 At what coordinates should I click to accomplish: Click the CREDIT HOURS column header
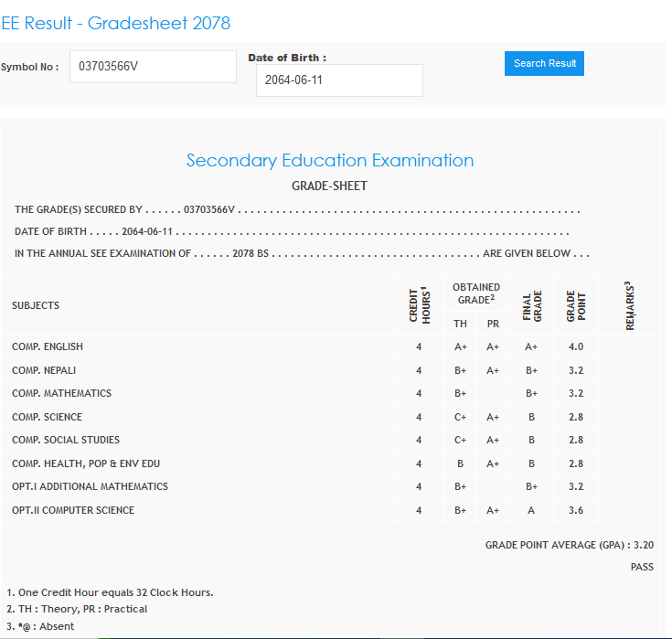(x=419, y=305)
